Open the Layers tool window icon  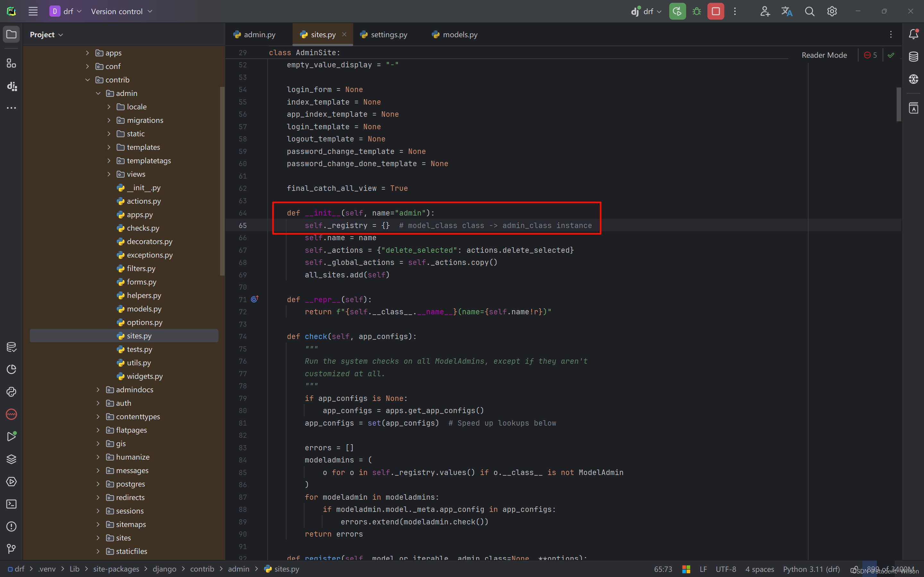click(x=12, y=459)
